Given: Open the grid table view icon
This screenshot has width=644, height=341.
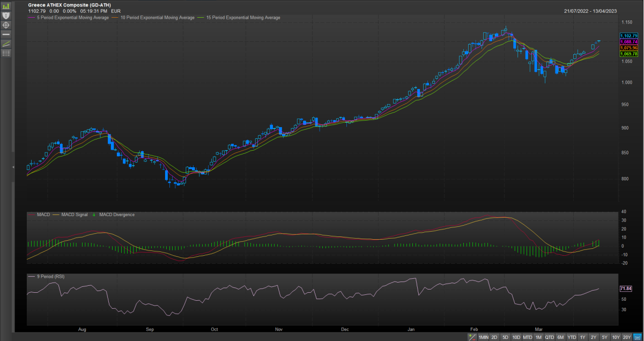Looking at the screenshot, I should coord(6,53).
